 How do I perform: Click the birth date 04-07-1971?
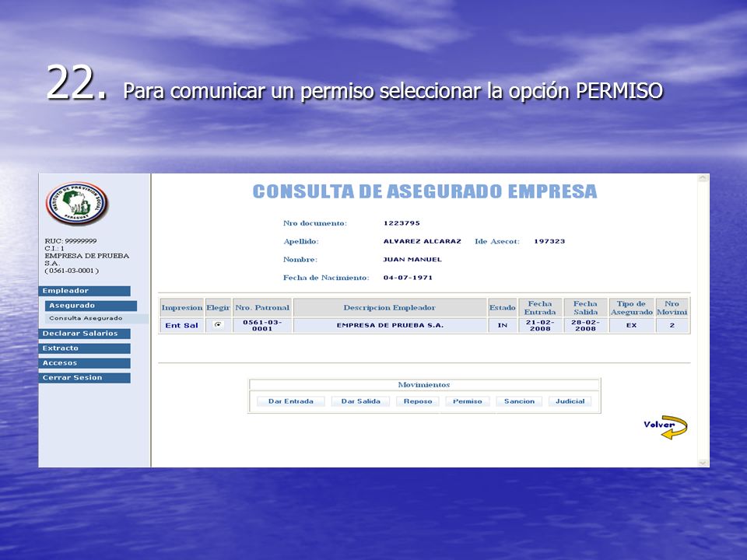point(408,278)
